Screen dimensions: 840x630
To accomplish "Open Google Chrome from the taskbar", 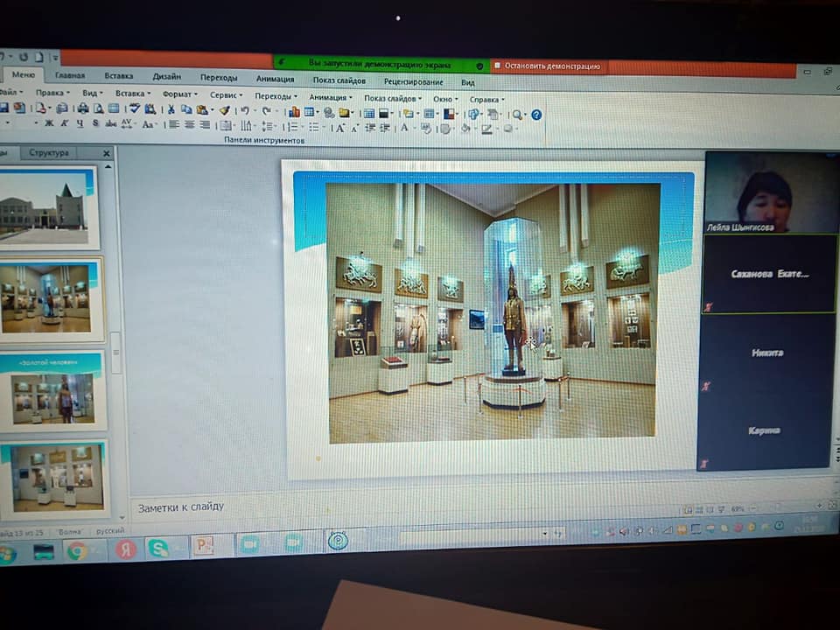I will 77,550.
